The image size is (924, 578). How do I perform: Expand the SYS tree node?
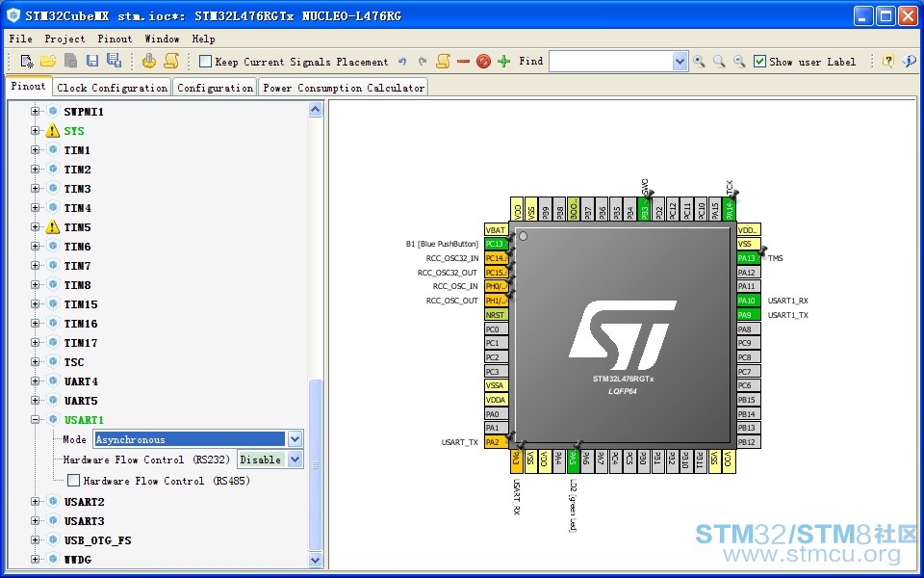[x=36, y=131]
